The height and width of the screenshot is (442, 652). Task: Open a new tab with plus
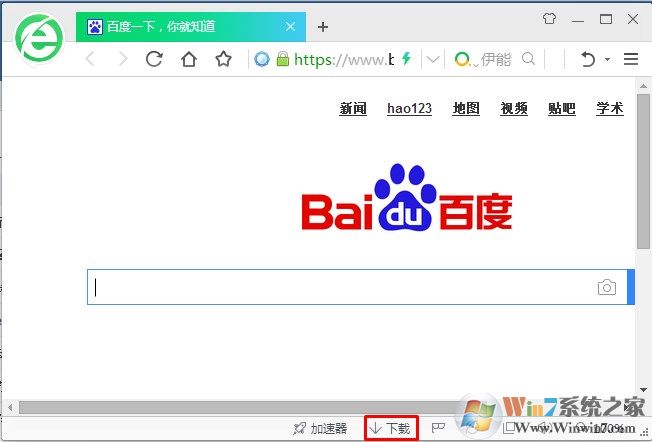pyautogui.click(x=323, y=27)
